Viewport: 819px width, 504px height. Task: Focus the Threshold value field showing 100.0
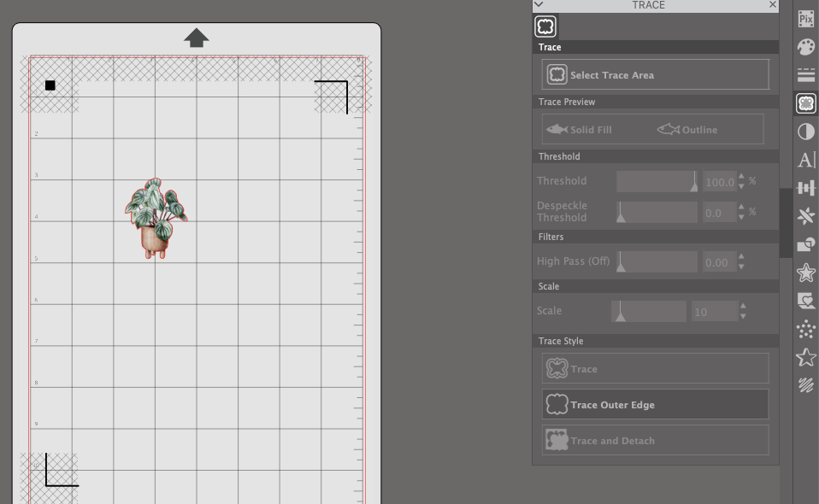(719, 182)
